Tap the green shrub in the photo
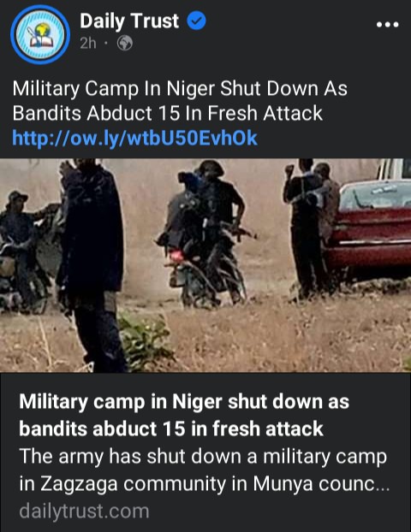 point(146,340)
